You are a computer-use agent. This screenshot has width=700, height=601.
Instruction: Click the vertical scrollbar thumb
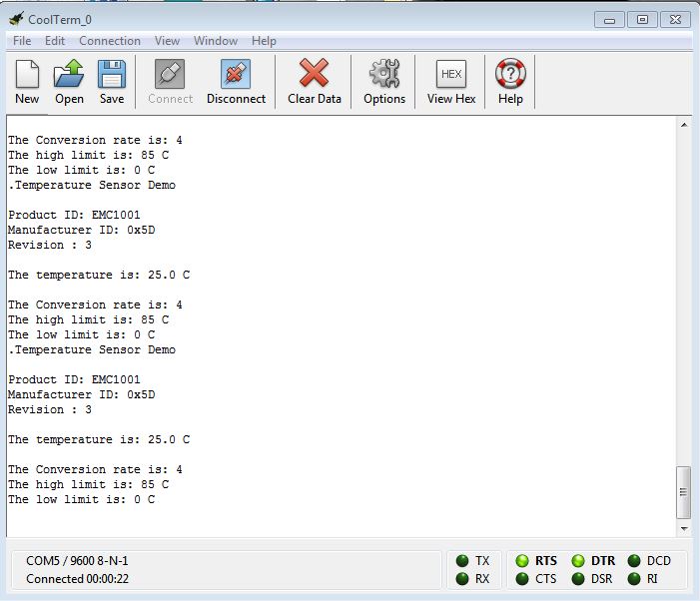684,492
